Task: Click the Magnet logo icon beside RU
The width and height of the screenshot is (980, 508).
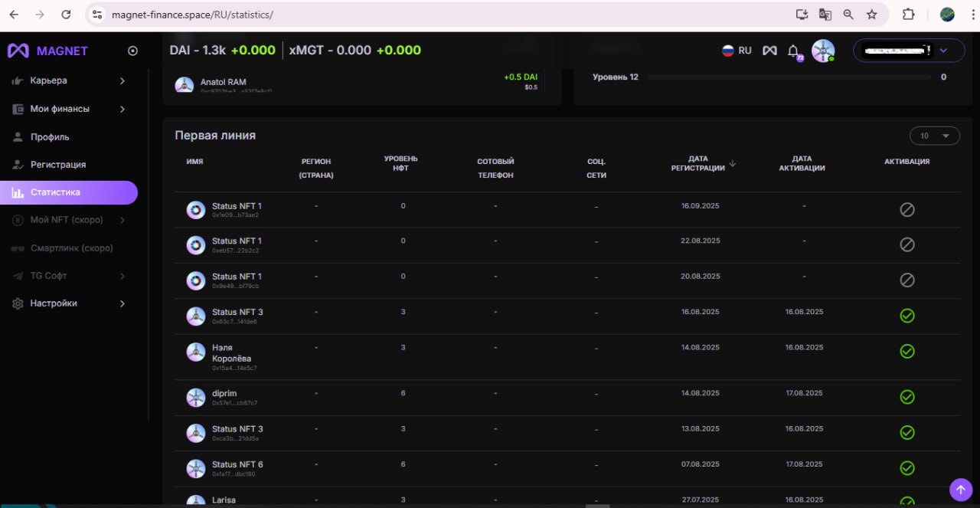Action: 769,51
